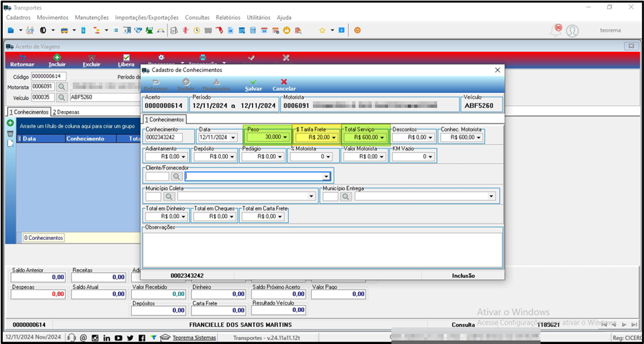The image size is (644, 344).
Task: Click the clock icon in main toolbar
Action: 197,30
